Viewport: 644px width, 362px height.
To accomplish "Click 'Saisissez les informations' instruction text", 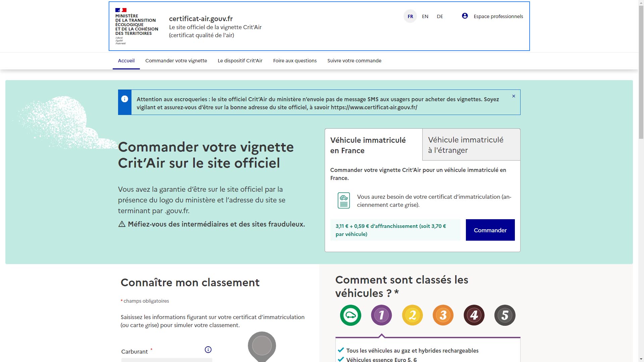I will [x=213, y=321].
